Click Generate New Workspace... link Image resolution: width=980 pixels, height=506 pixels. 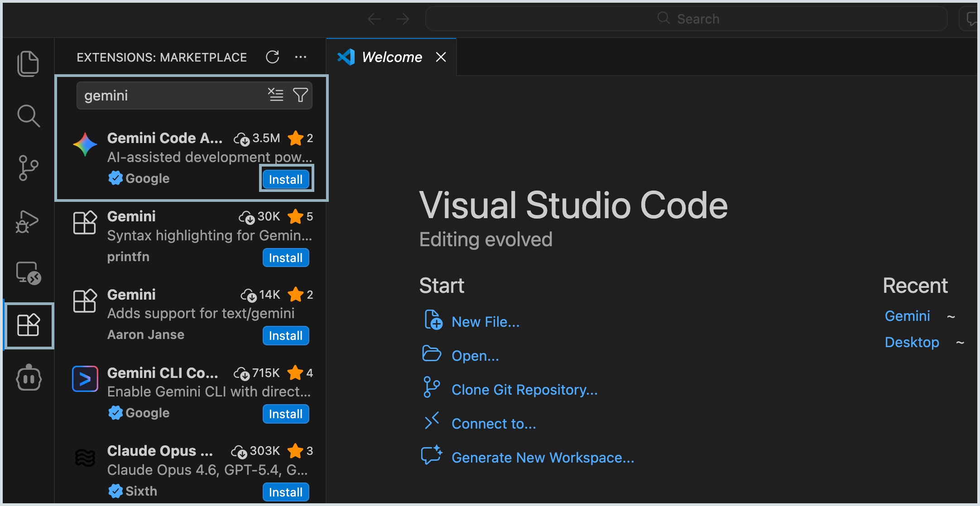(543, 458)
